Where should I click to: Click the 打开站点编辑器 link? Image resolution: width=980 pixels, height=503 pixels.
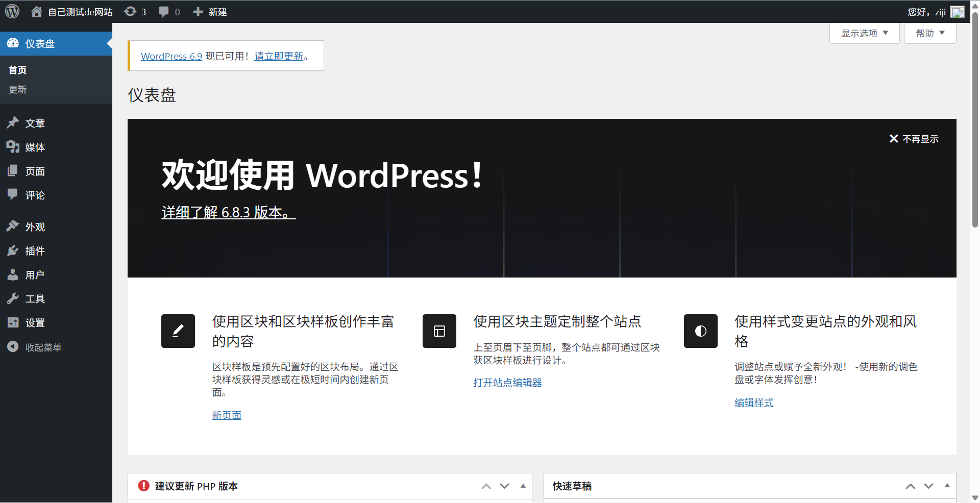click(x=507, y=382)
